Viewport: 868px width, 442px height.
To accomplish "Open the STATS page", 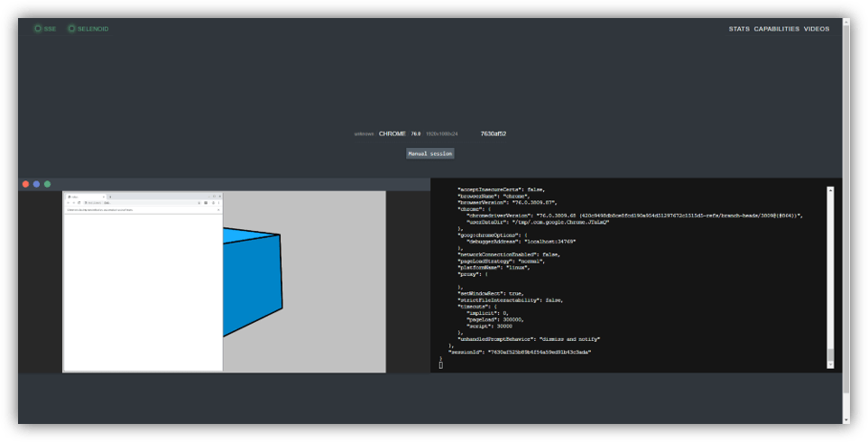I will [x=739, y=29].
